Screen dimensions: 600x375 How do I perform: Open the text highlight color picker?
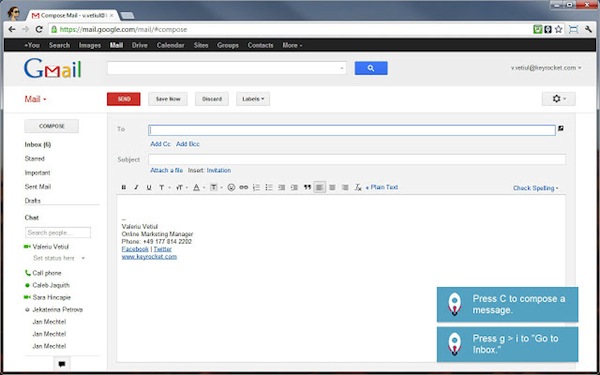216,188
